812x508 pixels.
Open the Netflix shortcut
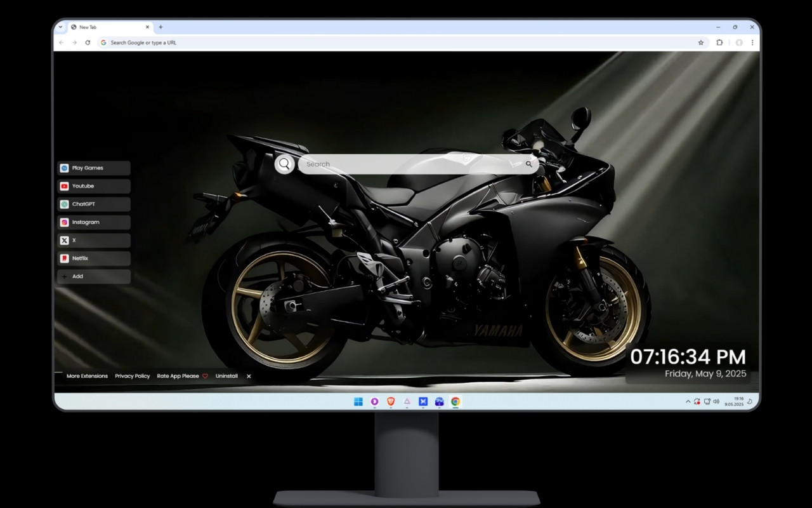[x=94, y=258]
